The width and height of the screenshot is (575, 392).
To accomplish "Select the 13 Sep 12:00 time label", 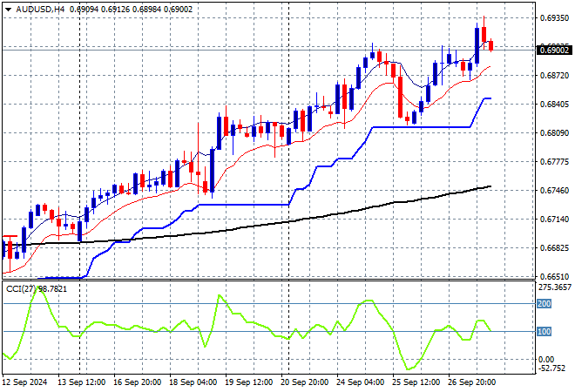I will (81, 382).
